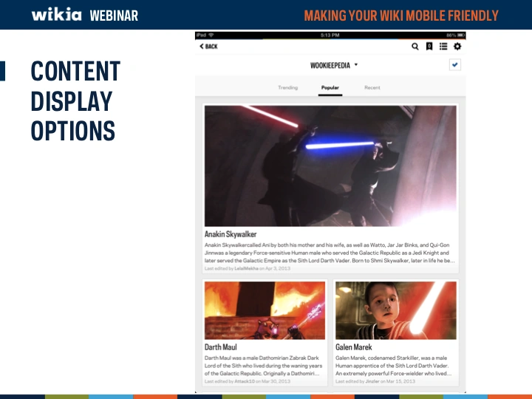This screenshot has height=399, width=532.
Task: Open the list view icon
Action: pos(443,47)
